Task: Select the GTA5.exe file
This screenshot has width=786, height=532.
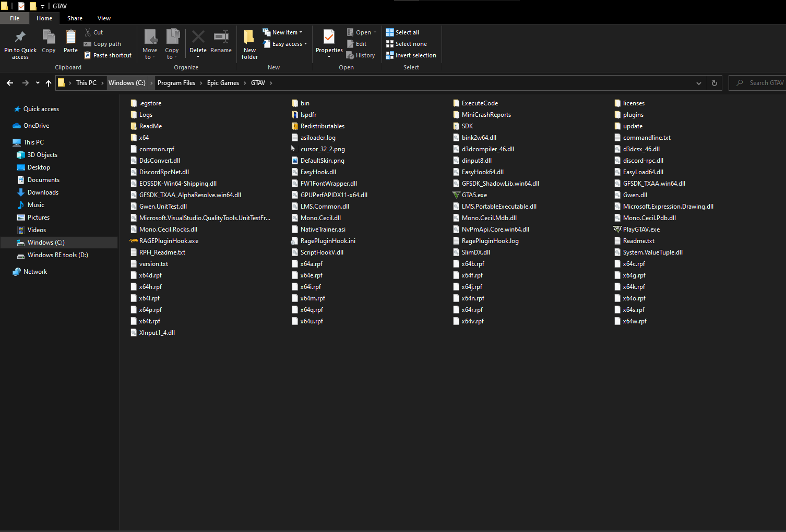Action: 474,195
